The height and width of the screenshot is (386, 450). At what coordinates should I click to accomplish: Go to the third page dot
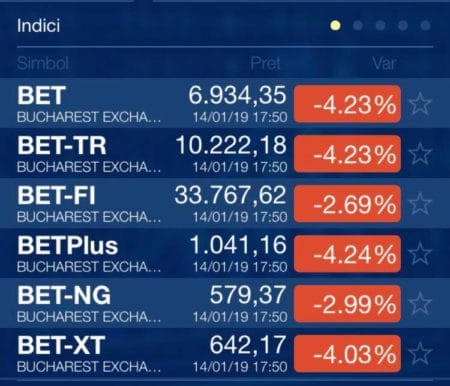pos(380,25)
